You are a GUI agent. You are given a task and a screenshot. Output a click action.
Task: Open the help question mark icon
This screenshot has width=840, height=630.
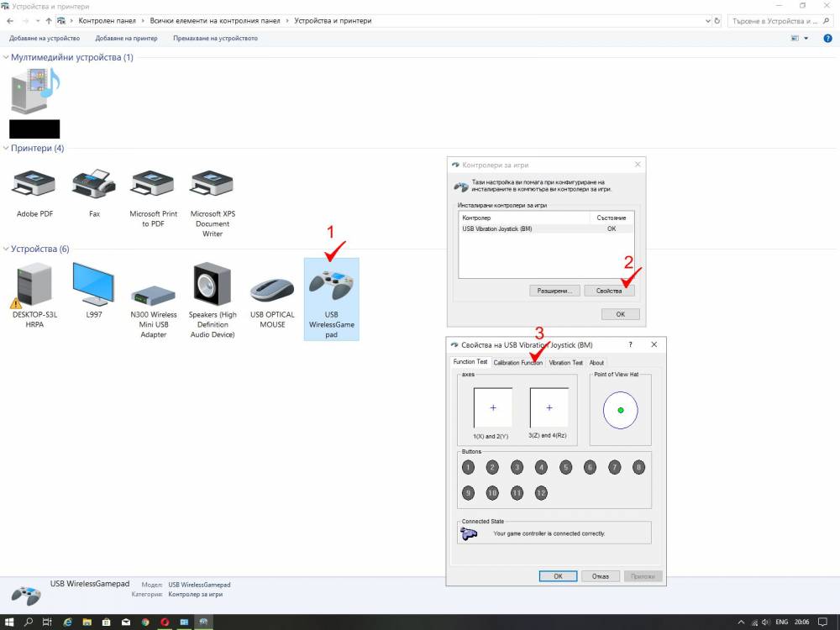coord(827,39)
